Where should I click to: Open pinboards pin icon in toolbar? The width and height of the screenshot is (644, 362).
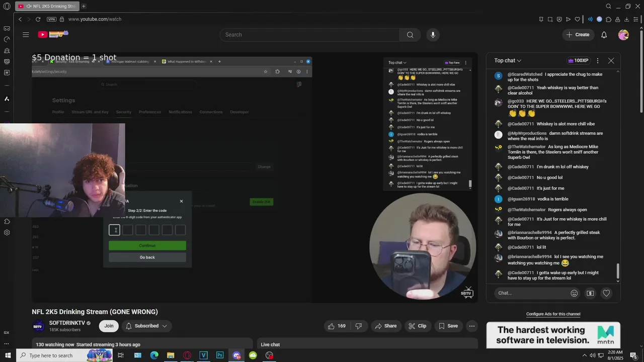point(541,19)
